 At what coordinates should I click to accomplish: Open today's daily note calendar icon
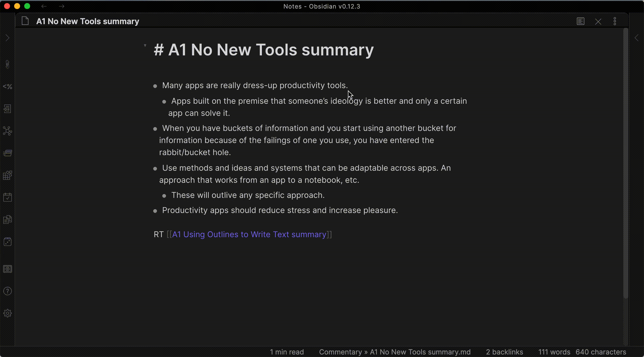pyautogui.click(x=8, y=197)
